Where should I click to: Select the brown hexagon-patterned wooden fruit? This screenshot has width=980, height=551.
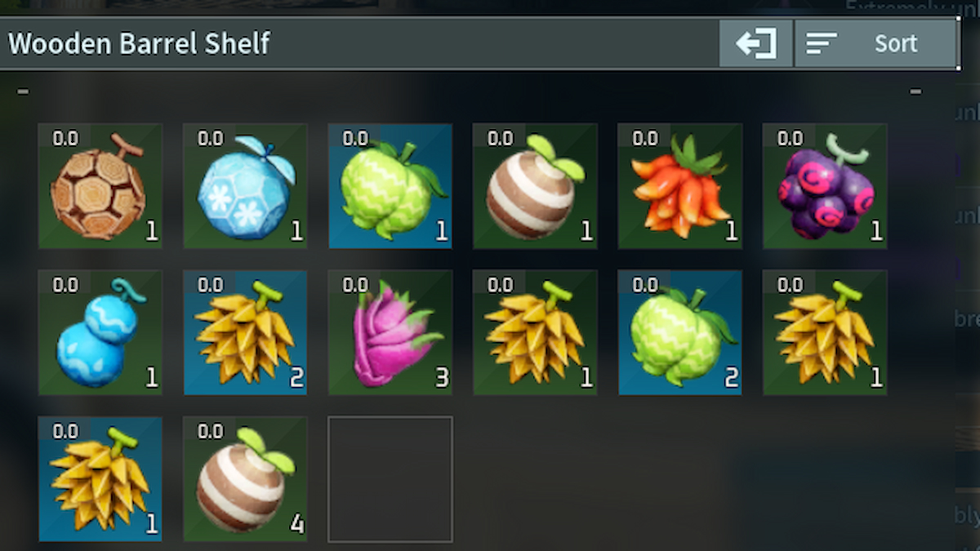(x=100, y=185)
